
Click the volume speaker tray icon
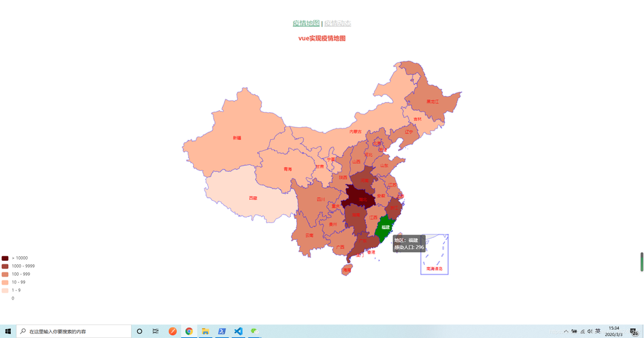[590, 331]
